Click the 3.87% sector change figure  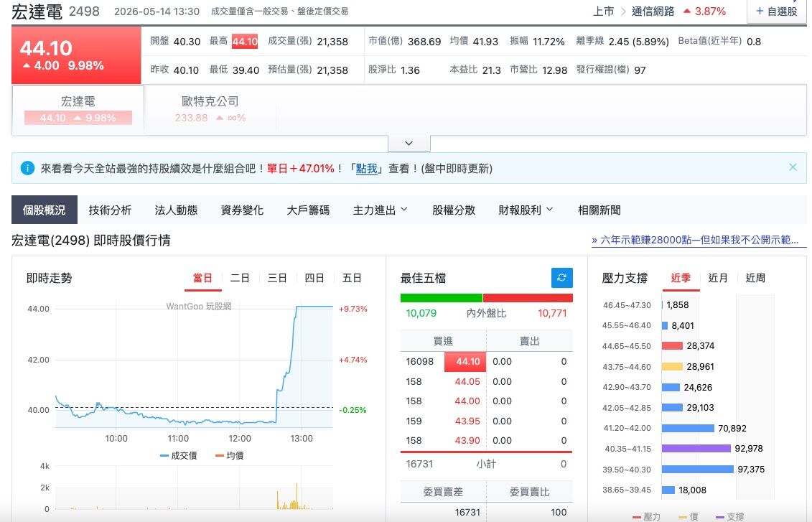click(710, 11)
